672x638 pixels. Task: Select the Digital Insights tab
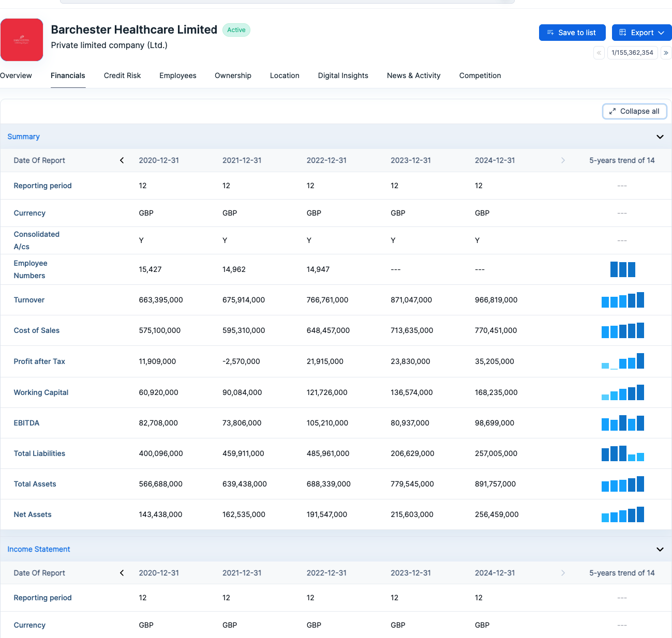[x=343, y=75]
